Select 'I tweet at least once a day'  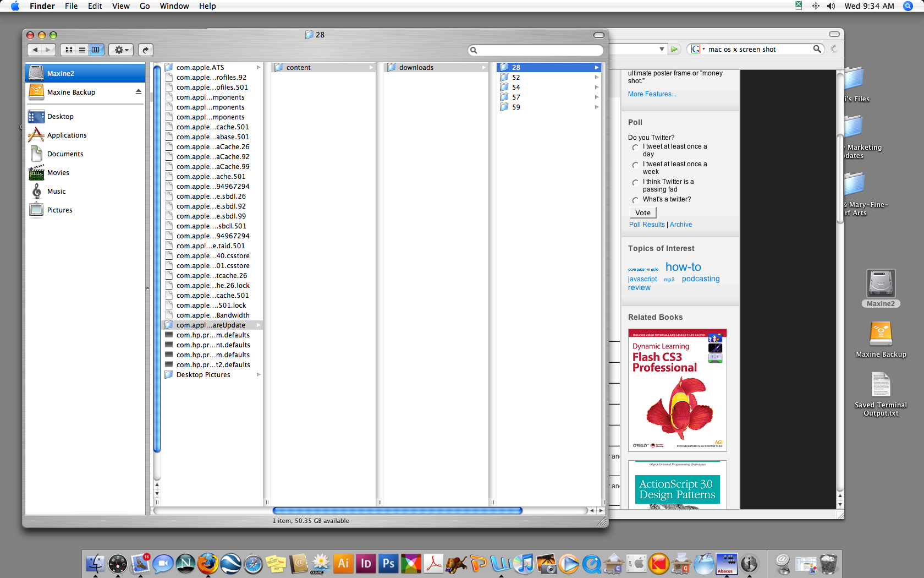[635, 147]
